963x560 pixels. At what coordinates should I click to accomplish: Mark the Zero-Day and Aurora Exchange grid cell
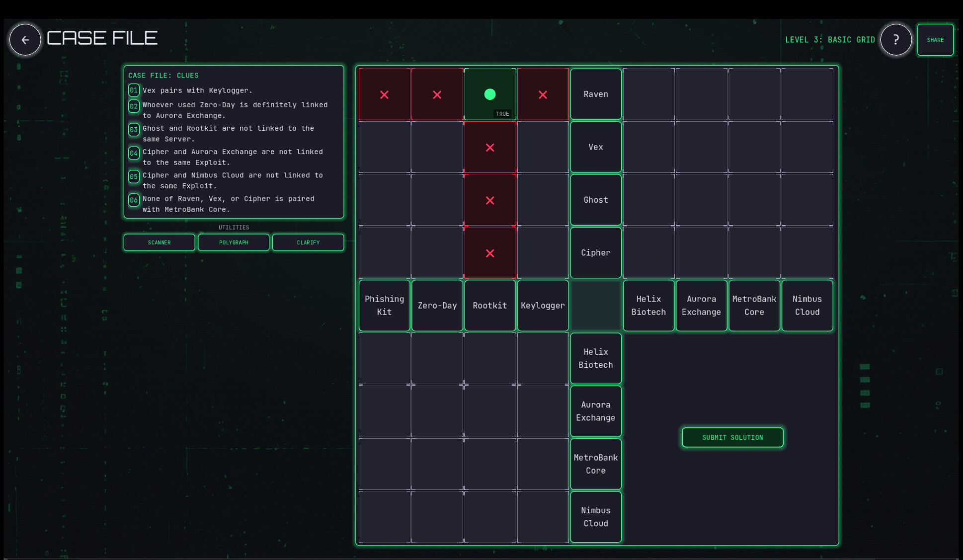(437, 411)
